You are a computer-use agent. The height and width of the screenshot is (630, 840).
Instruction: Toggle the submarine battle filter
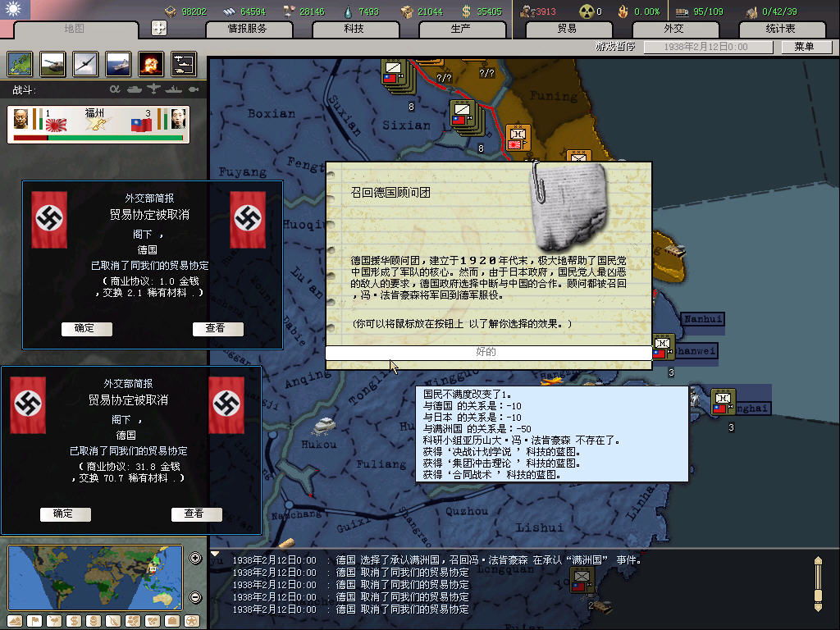pyautogui.click(x=194, y=89)
